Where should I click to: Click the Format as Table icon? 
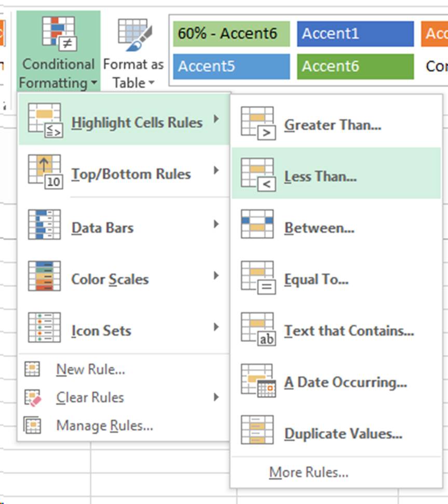(134, 35)
